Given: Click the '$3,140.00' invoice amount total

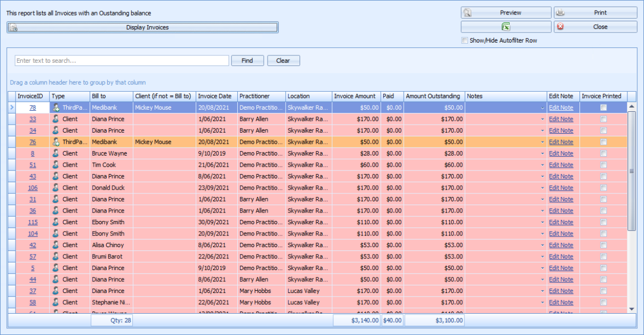Looking at the screenshot, I should click(357, 320).
